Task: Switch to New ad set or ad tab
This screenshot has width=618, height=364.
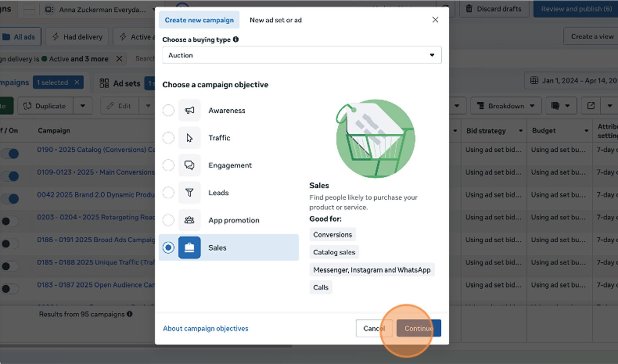Action: tap(275, 20)
